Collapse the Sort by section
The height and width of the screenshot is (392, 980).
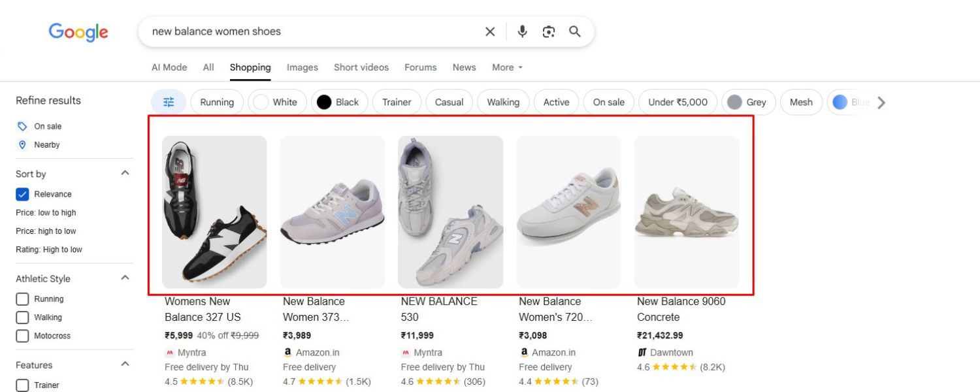125,172
